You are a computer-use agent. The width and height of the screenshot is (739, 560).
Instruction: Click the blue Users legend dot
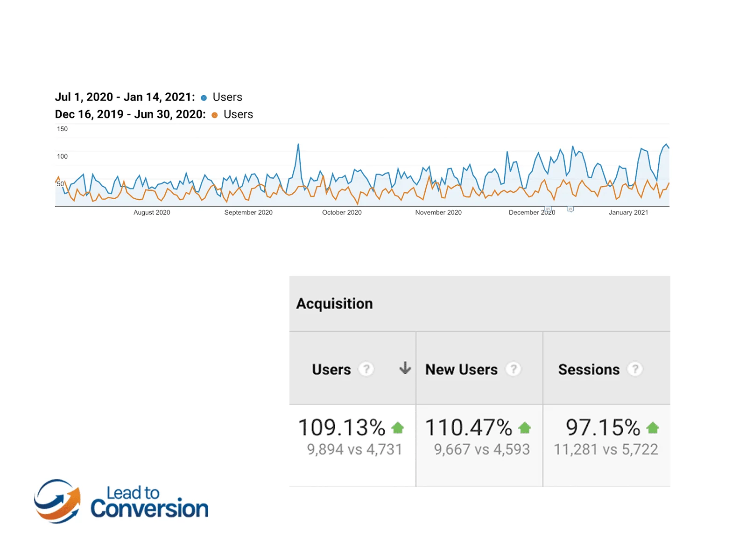204,98
